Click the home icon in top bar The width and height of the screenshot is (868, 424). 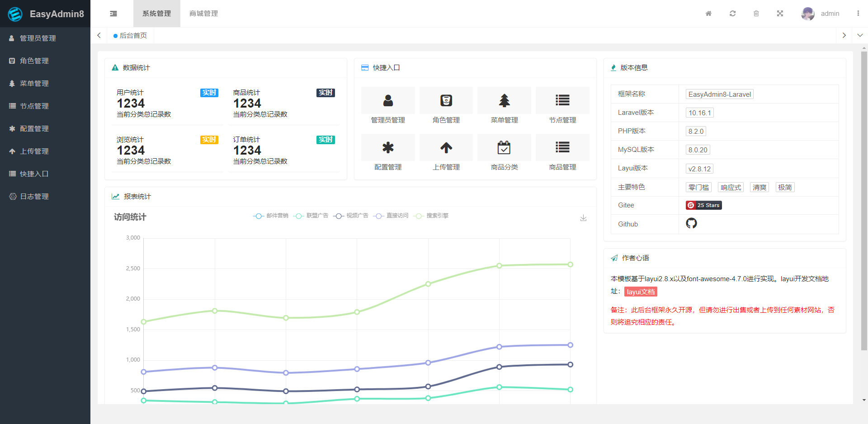pyautogui.click(x=708, y=14)
